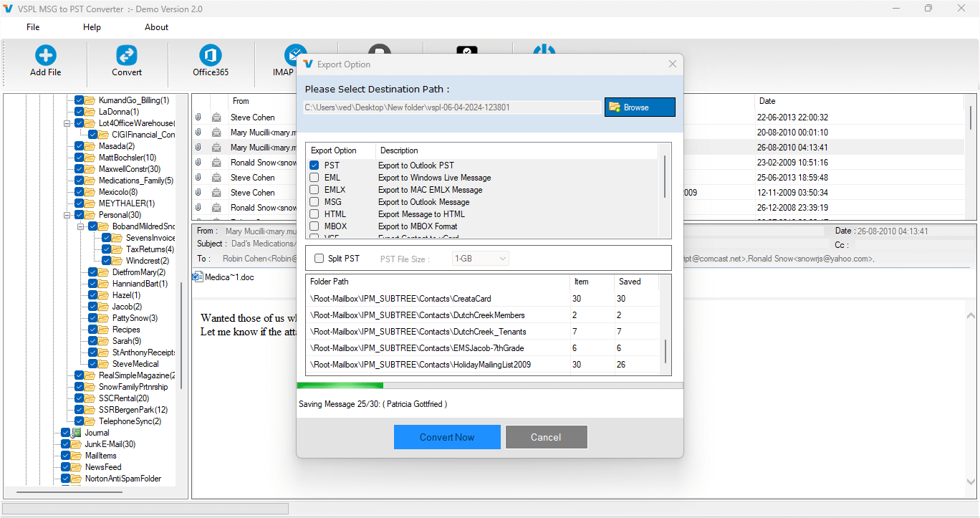Click the VSPL logo in Export Option title
Image resolution: width=980 pixels, height=518 pixels.
coord(308,64)
